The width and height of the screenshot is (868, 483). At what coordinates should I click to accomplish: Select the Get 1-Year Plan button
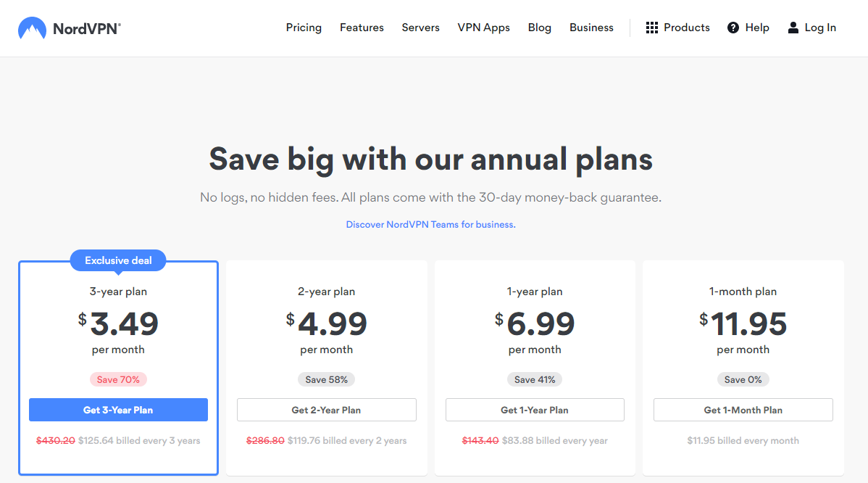click(x=535, y=410)
